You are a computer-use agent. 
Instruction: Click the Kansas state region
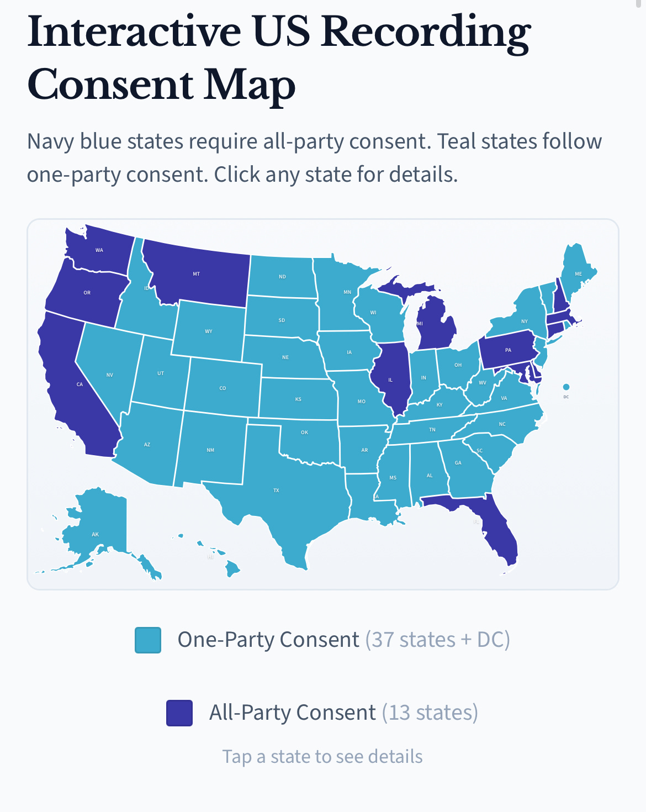[x=298, y=398]
